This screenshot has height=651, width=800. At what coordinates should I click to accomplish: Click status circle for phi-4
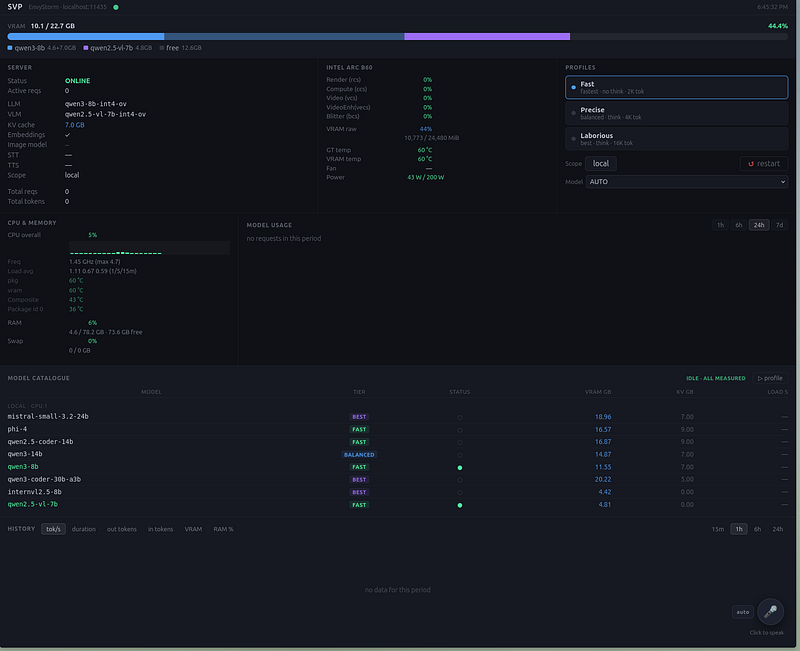(460, 430)
